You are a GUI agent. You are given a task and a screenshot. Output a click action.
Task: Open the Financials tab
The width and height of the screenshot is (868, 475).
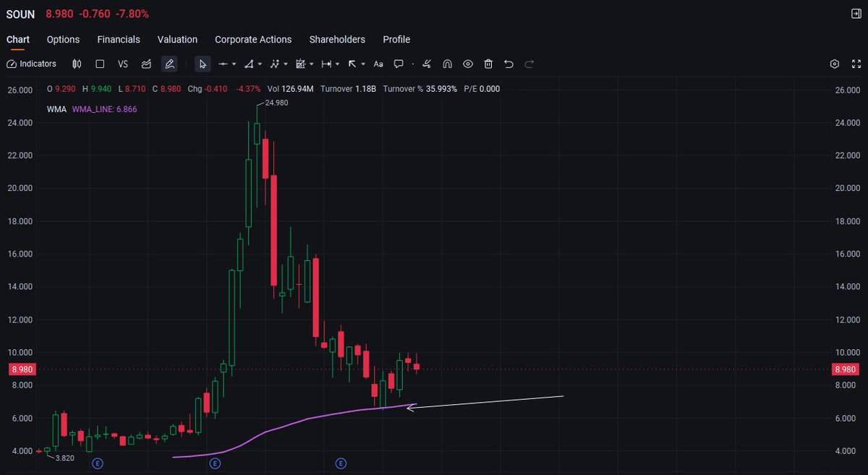[119, 40]
